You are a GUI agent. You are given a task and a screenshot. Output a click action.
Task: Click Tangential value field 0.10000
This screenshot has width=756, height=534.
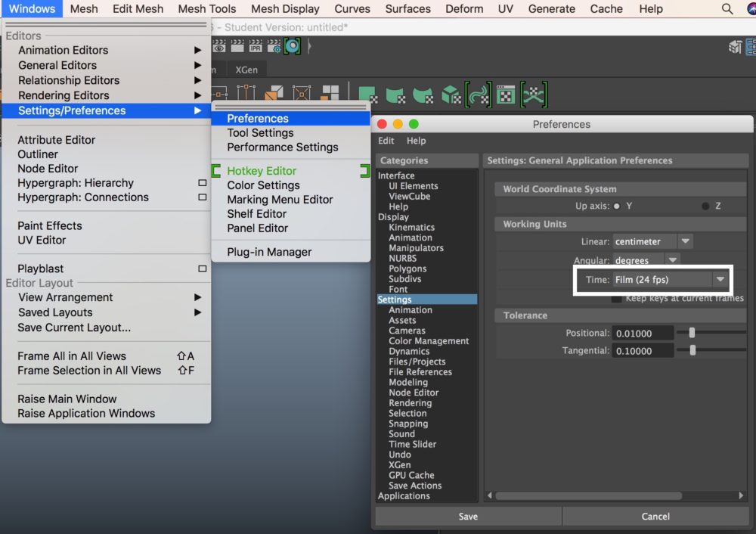(x=643, y=351)
